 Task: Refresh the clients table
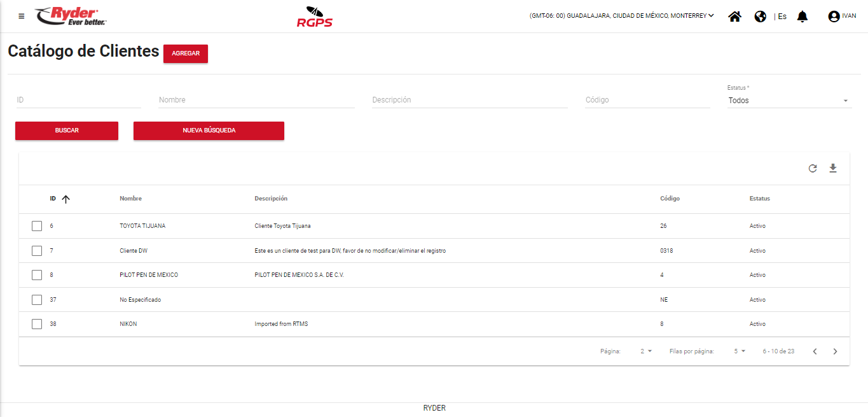pos(813,169)
